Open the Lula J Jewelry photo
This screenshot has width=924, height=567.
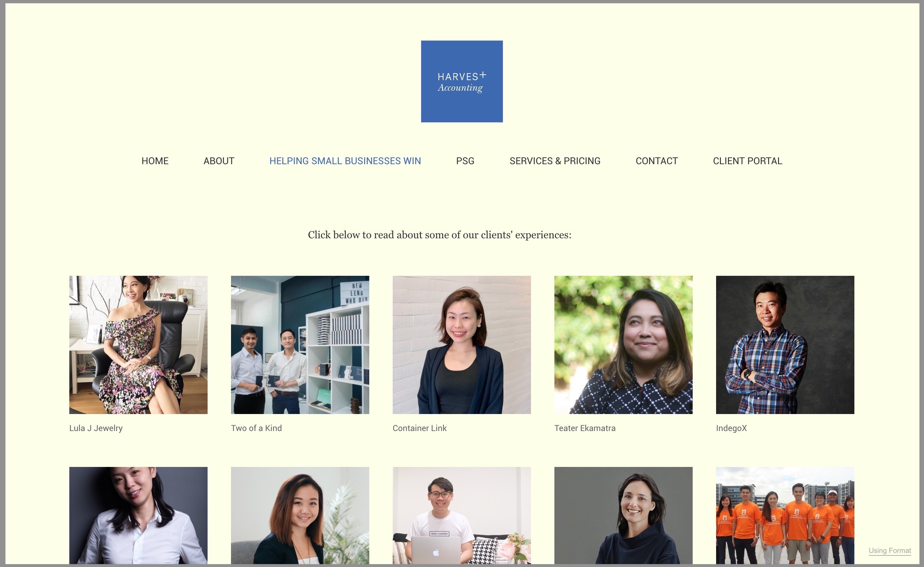coord(138,345)
